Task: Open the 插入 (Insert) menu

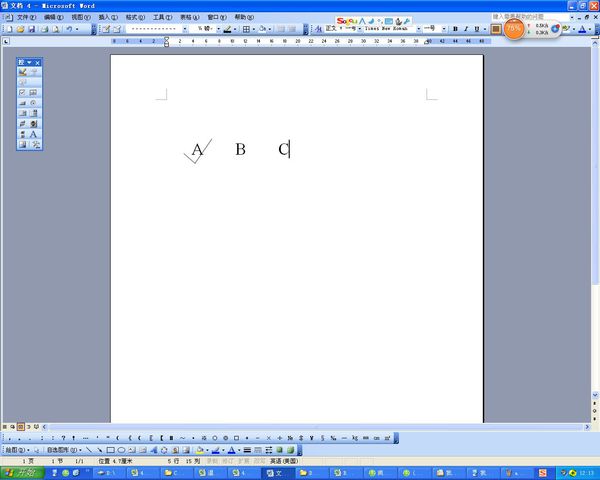Action: pyautogui.click(x=108, y=17)
